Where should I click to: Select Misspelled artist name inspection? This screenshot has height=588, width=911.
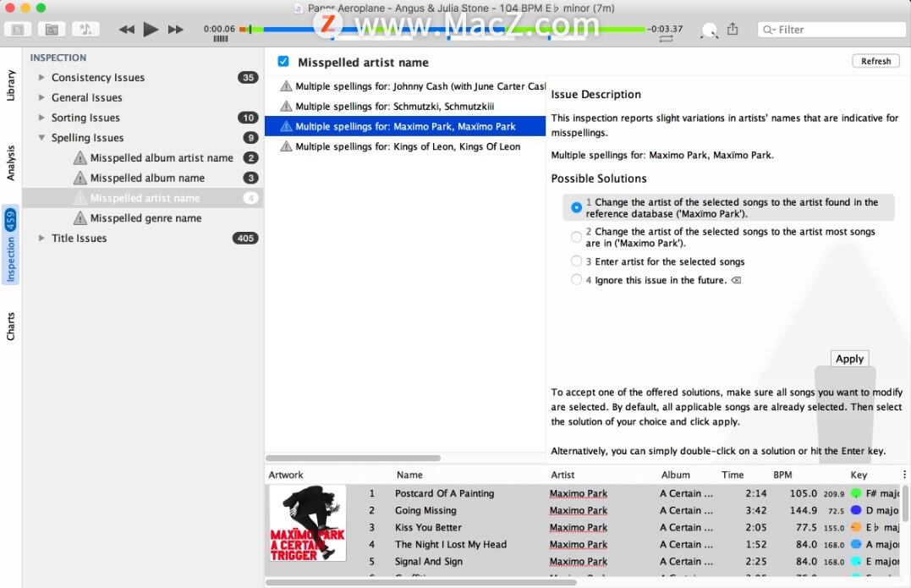click(x=145, y=198)
